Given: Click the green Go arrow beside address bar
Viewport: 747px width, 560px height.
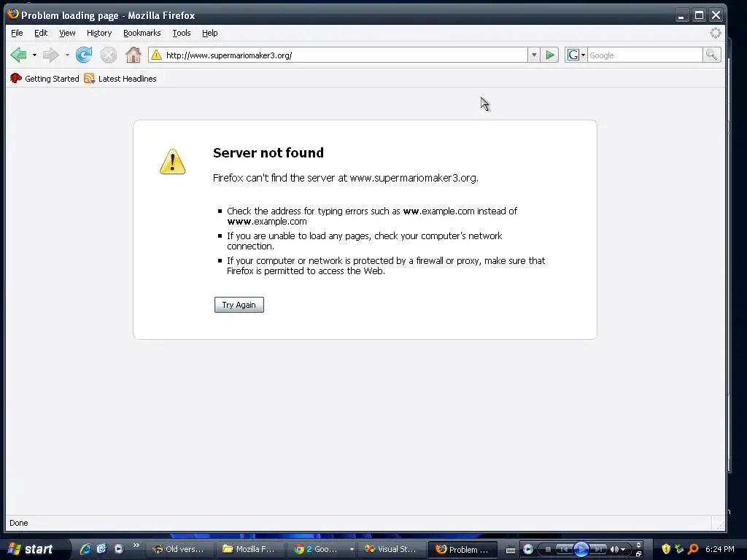Looking at the screenshot, I should coord(550,55).
